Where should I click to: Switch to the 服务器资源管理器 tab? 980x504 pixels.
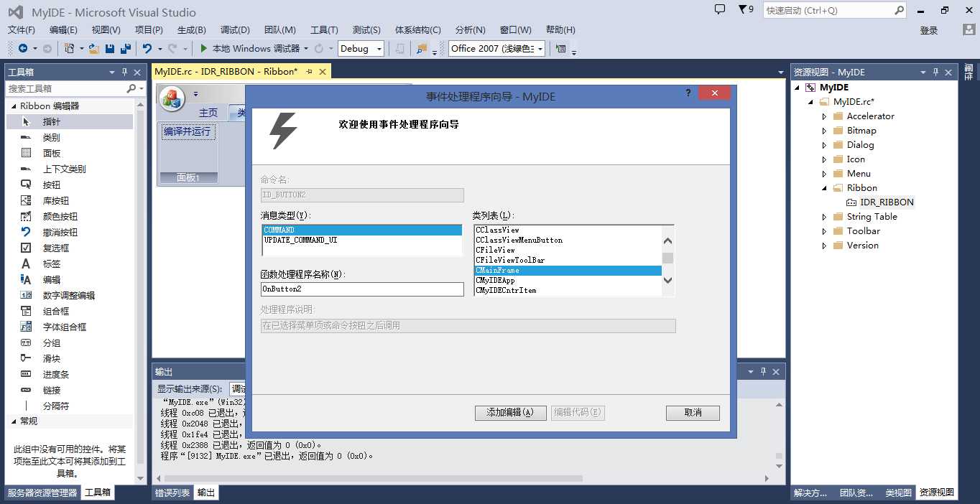pyautogui.click(x=42, y=493)
